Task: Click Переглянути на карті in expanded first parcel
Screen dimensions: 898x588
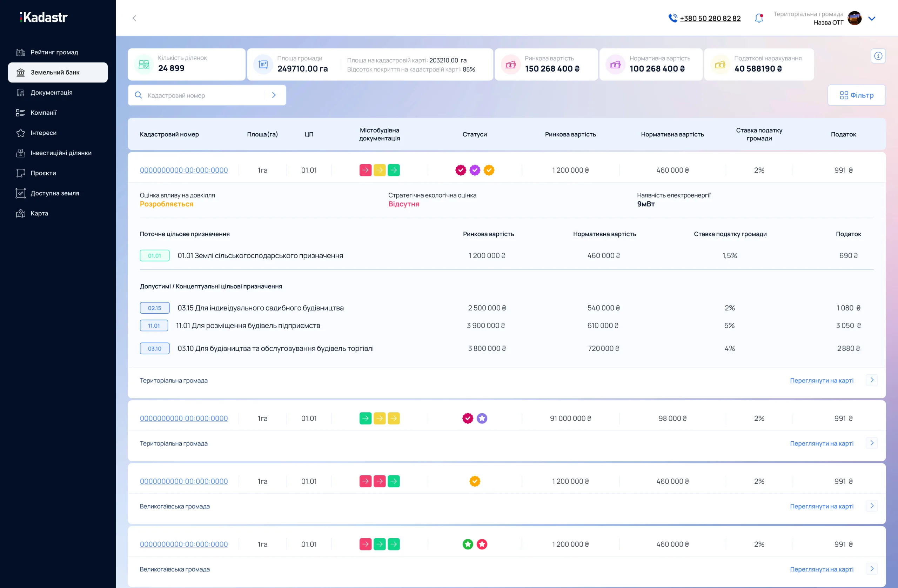Action: coord(822,380)
